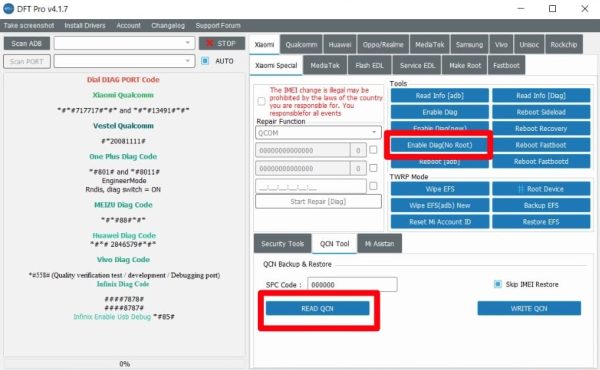Image resolution: width=600 pixels, height=370 pixels.
Task: Switch to the Vivo tab
Action: (x=501, y=44)
